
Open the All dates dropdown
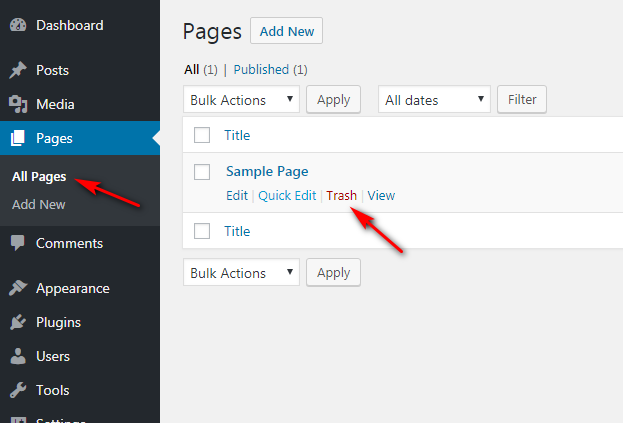[x=434, y=100]
